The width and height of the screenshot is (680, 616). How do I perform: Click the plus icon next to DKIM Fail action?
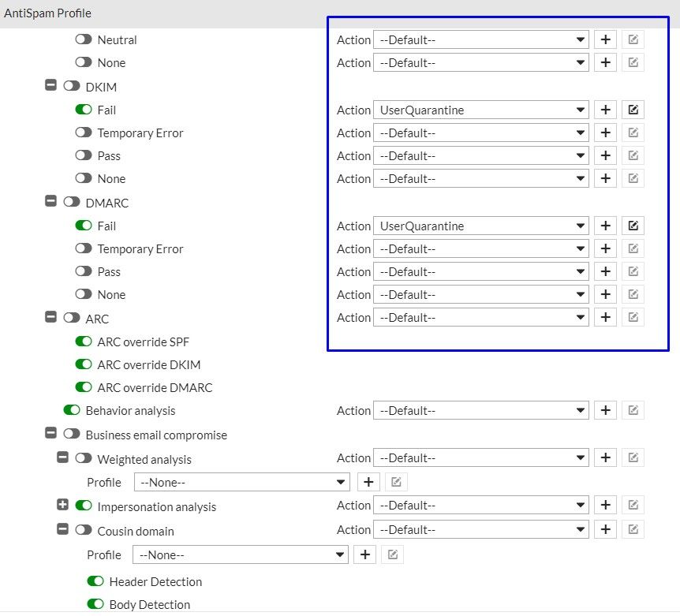point(605,110)
